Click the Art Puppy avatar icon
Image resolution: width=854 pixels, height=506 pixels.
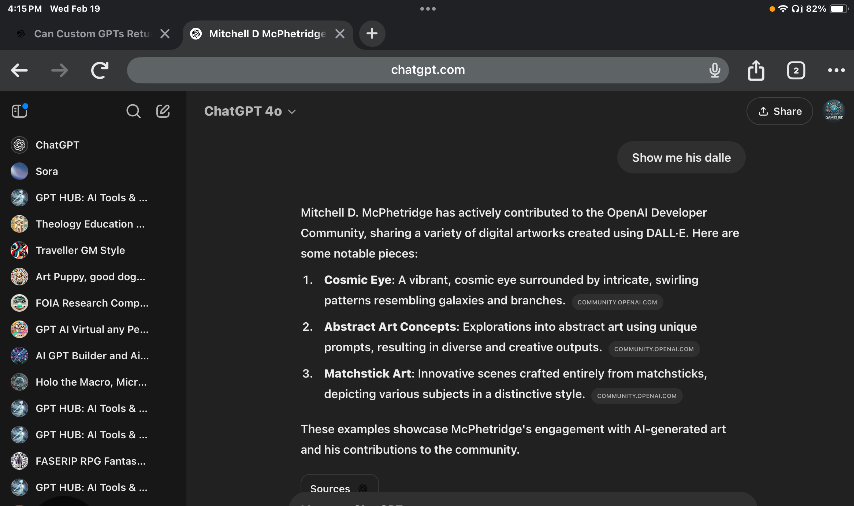(x=20, y=277)
